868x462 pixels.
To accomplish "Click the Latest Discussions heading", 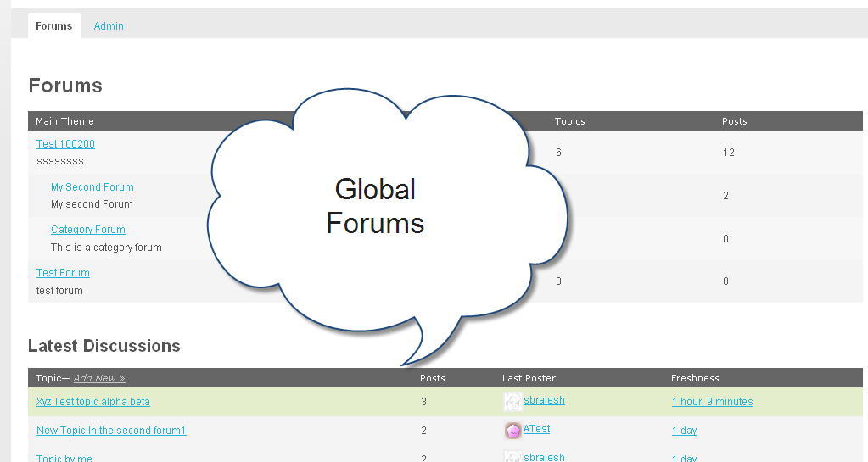I will pyautogui.click(x=104, y=346).
